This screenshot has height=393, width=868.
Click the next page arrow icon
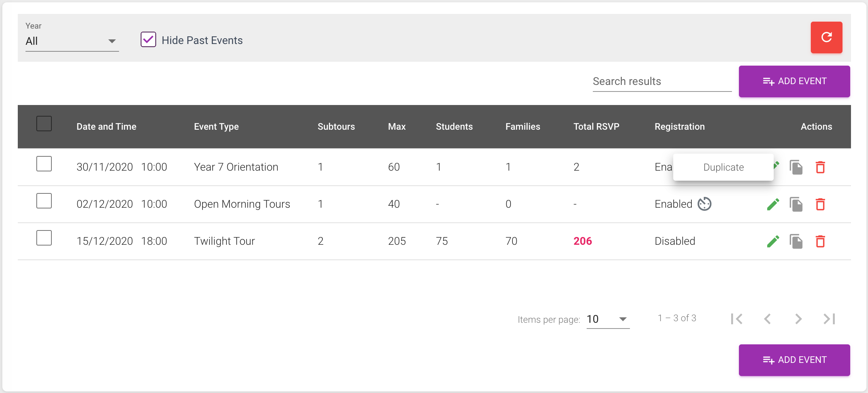(x=798, y=319)
